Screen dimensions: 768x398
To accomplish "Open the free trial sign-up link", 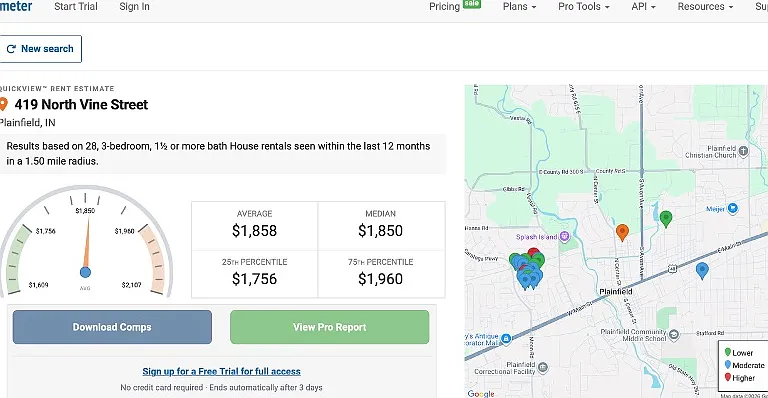I will (x=221, y=371).
